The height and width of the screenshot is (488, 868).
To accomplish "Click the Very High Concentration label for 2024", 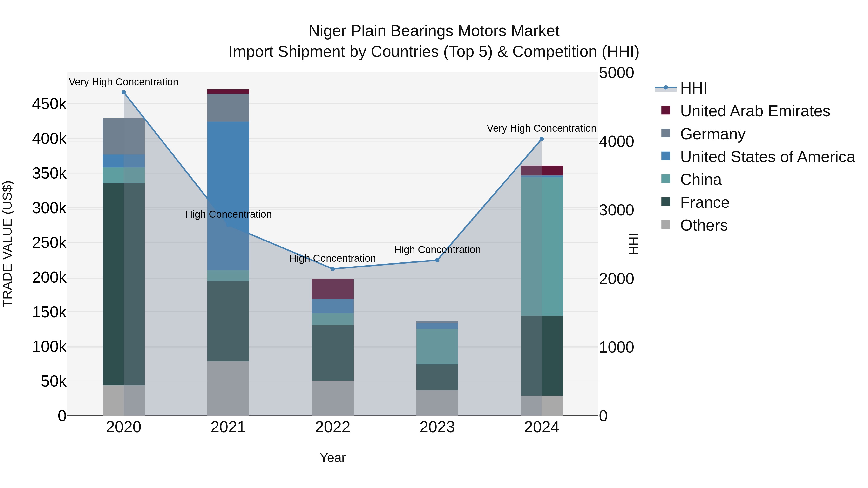I will point(542,128).
